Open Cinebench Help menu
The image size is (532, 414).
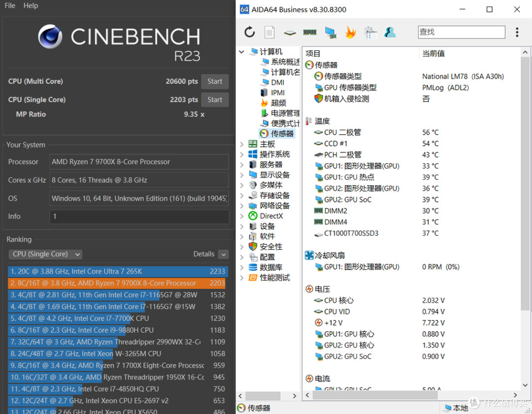(x=31, y=5)
